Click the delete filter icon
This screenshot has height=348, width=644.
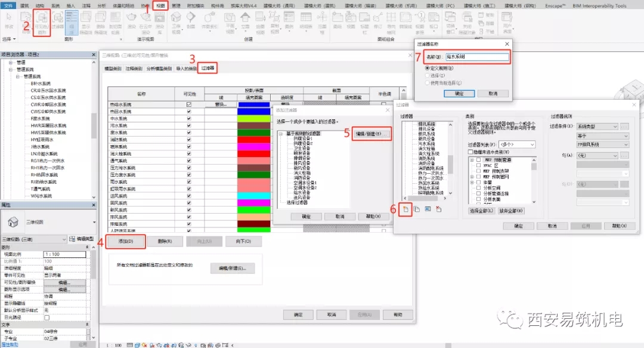click(439, 210)
